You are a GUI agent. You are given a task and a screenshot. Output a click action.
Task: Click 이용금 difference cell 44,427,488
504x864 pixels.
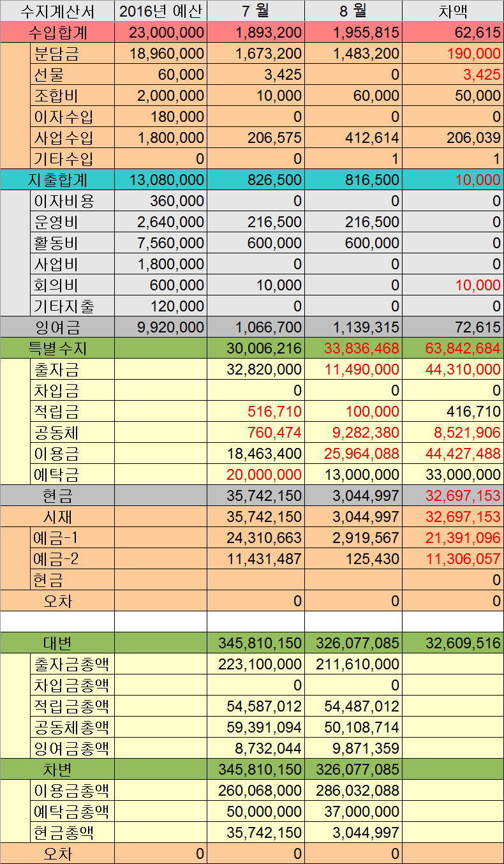(x=452, y=454)
